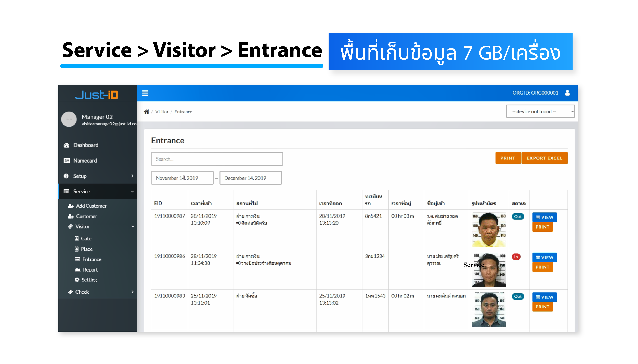Click the Add Customer icon
The height and width of the screenshot is (364, 638).
71,206
